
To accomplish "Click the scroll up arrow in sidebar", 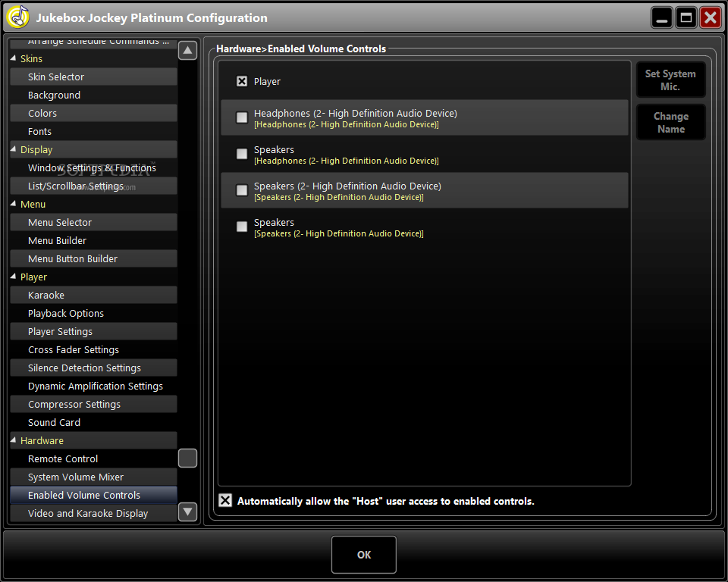I will tap(187, 50).
